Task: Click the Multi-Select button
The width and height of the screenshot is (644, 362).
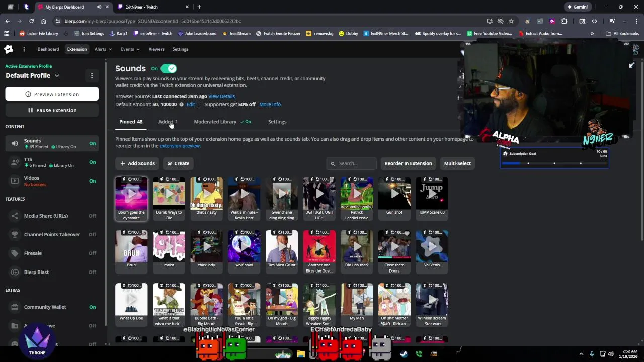Action: tap(457, 163)
